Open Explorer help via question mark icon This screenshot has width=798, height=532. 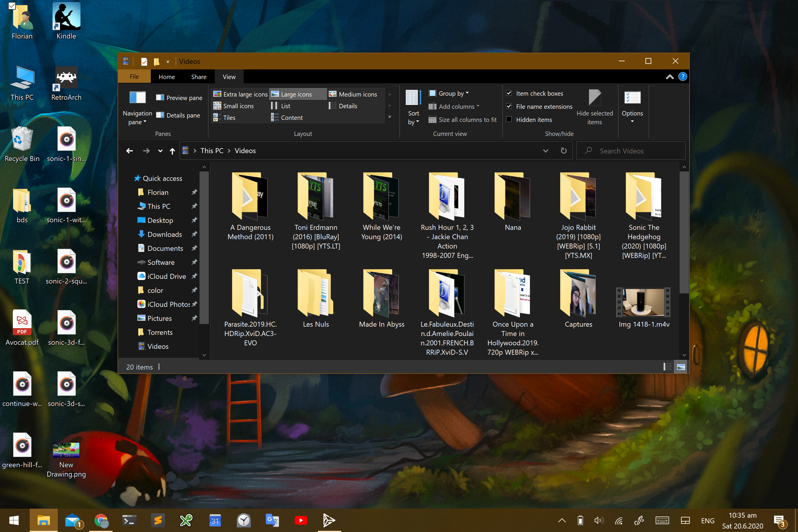click(x=682, y=77)
